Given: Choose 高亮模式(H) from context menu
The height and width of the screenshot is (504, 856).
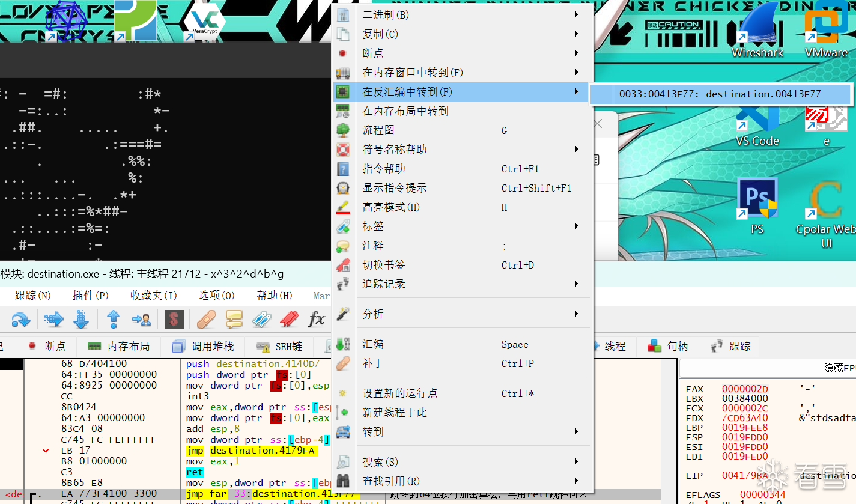Looking at the screenshot, I should point(463,207).
